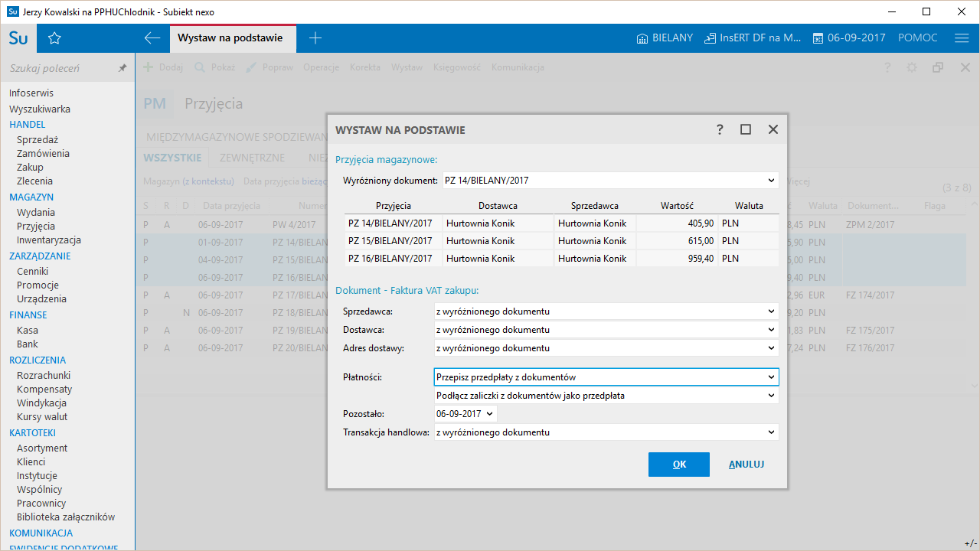Confirm the dialog with OK
Screen dimensions: 980x551
point(678,465)
